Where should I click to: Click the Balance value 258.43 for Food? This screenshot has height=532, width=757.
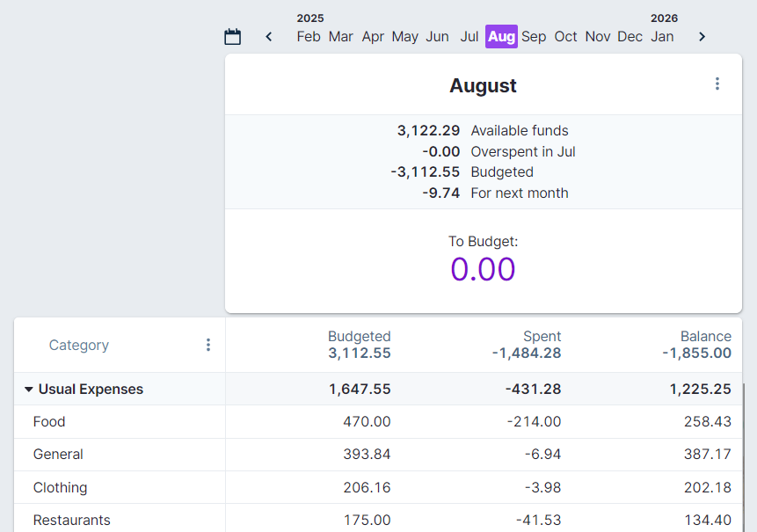coord(708,421)
